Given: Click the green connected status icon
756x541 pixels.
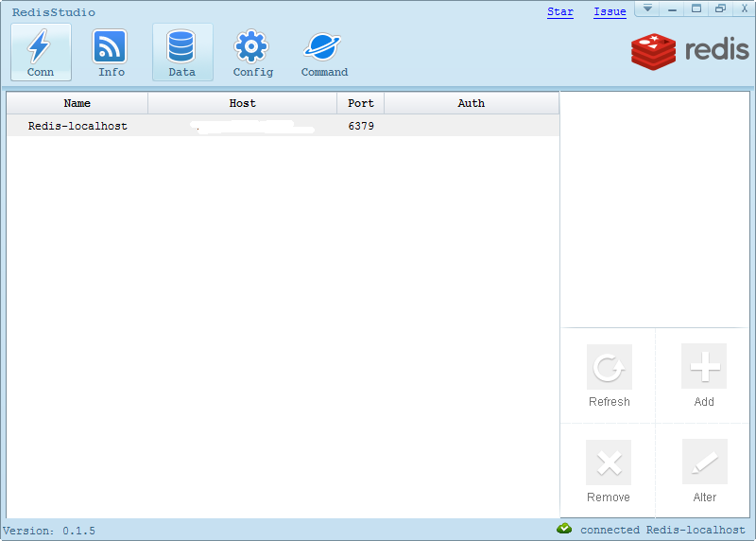Looking at the screenshot, I should point(564,529).
